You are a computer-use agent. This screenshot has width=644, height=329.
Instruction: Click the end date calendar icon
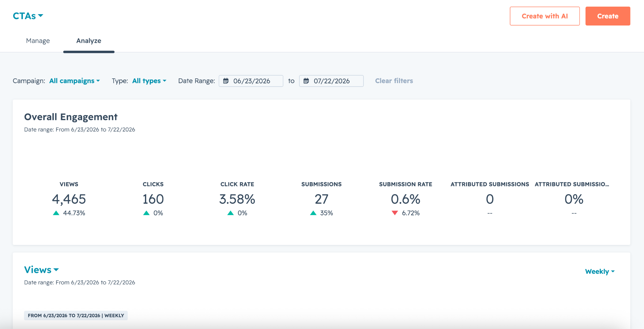coord(306,81)
